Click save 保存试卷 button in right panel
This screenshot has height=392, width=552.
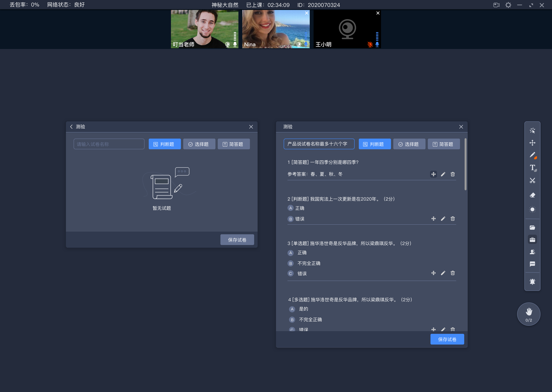coord(448,339)
